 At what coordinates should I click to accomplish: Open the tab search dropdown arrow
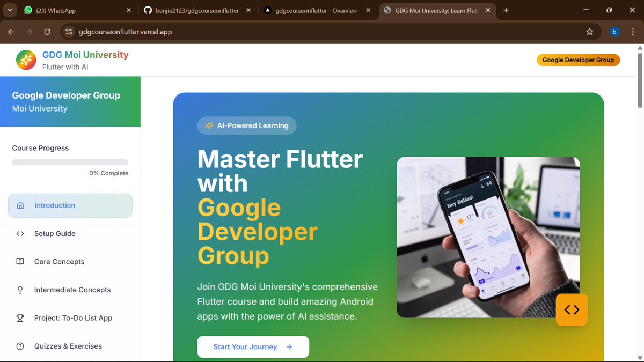click(10, 10)
